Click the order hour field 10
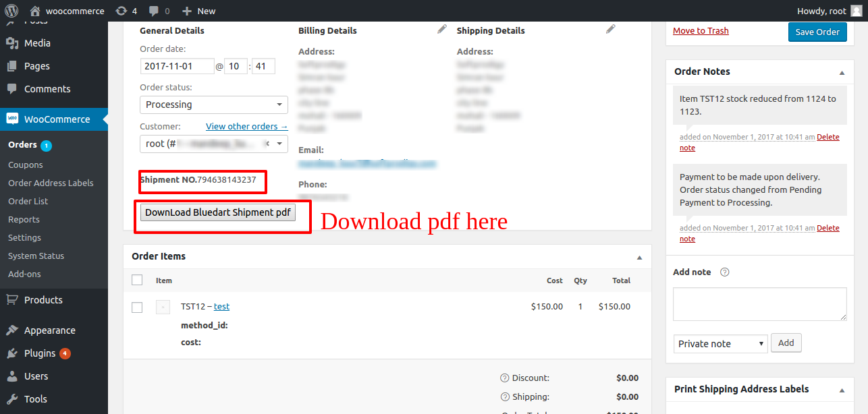This screenshot has height=414, width=868. click(x=236, y=66)
